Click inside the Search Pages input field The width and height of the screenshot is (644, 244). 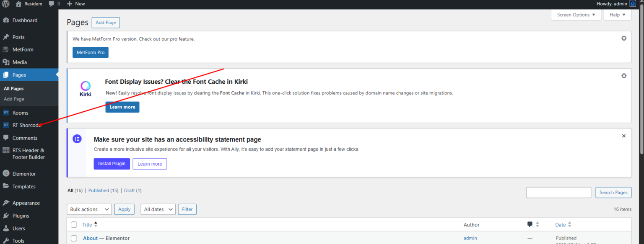pos(558,192)
